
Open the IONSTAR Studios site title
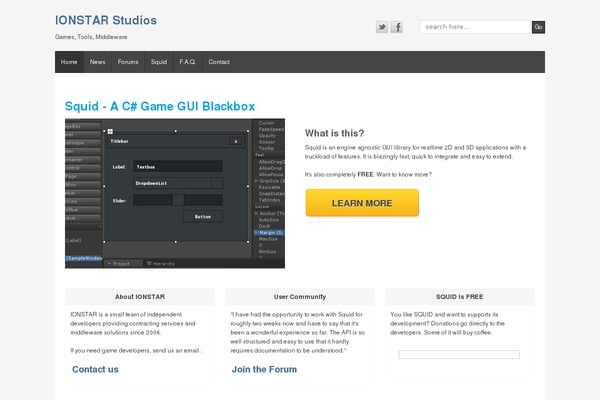point(106,20)
